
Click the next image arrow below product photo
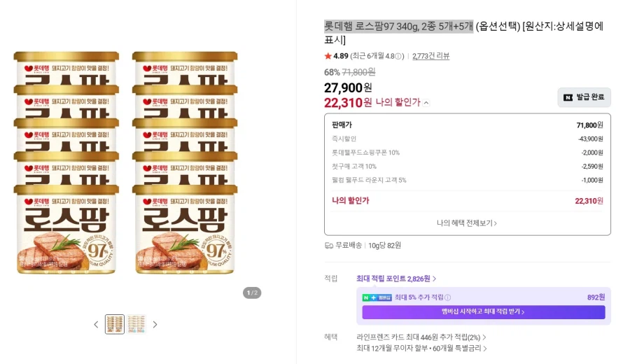(x=155, y=324)
